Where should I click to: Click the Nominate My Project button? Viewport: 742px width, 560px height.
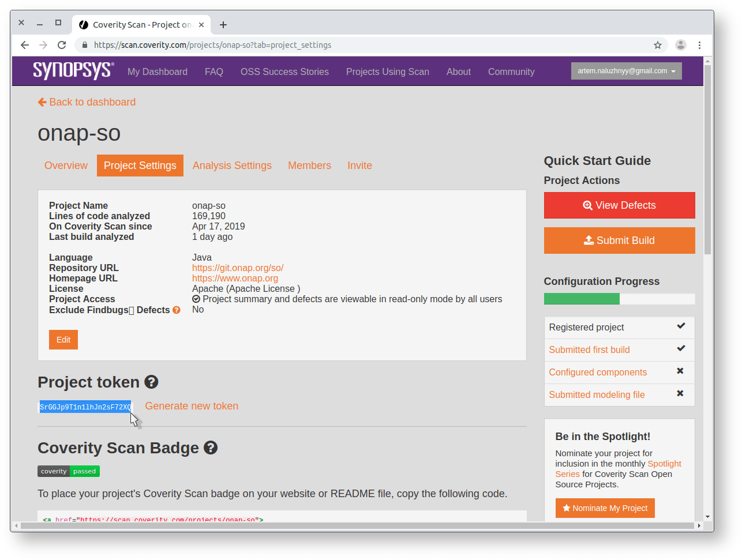pyautogui.click(x=605, y=508)
